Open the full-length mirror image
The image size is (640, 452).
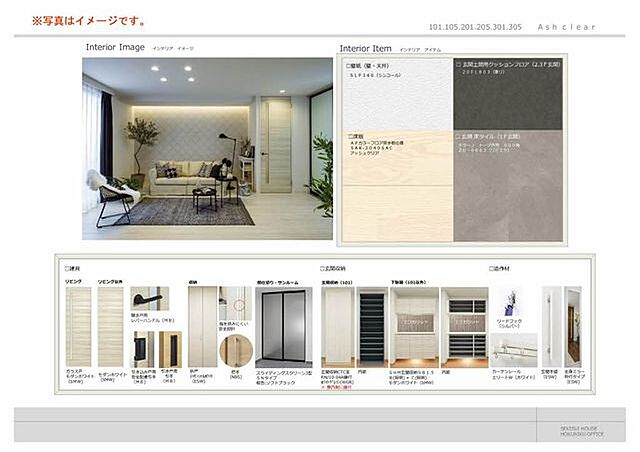(573, 327)
